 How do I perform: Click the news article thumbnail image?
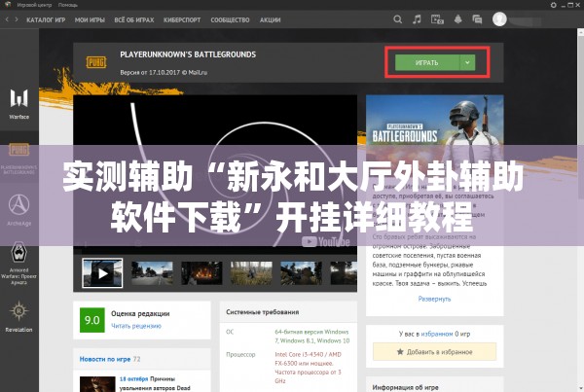[97, 384]
